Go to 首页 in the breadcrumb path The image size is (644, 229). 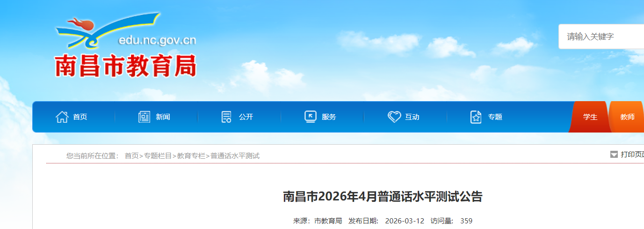pos(131,156)
